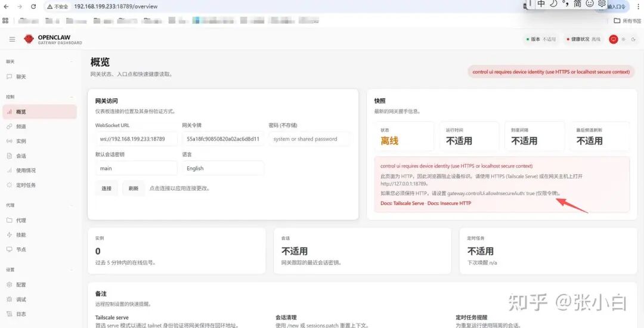This screenshot has height=328, width=644.
Task: Click the 连接 connect button
Action: tap(106, 188)
